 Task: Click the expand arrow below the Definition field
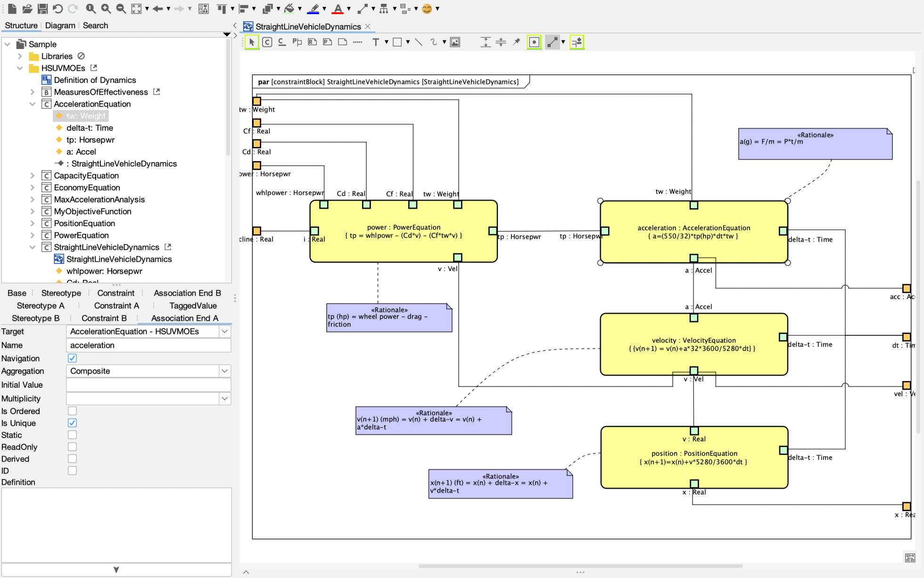(x=116, y=569)
